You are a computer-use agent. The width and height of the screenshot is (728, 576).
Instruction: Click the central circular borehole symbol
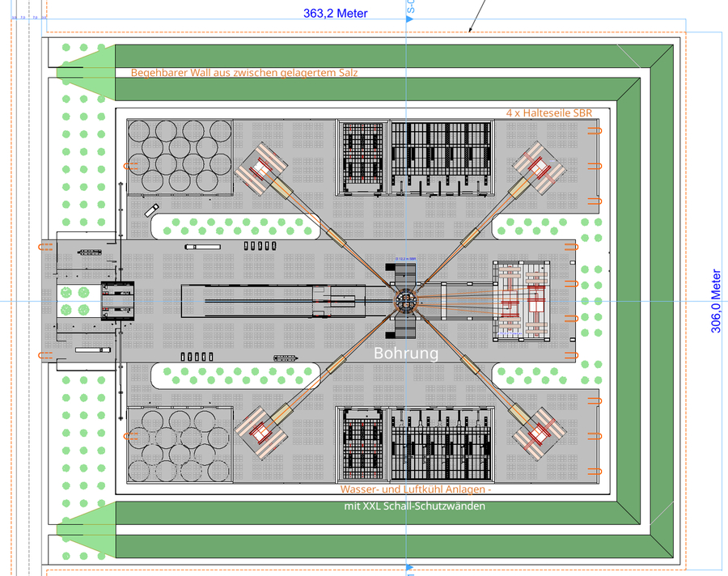[406, 300]
